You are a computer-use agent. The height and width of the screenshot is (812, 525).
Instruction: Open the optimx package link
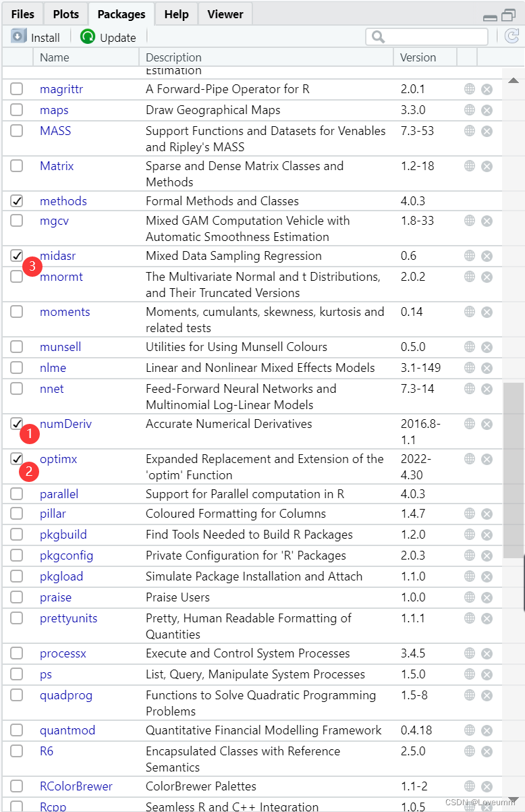tap(59, 459)
